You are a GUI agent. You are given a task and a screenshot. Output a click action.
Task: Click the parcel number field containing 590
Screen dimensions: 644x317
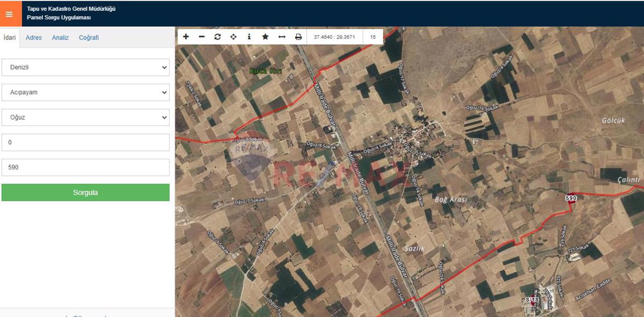(85, 167)
